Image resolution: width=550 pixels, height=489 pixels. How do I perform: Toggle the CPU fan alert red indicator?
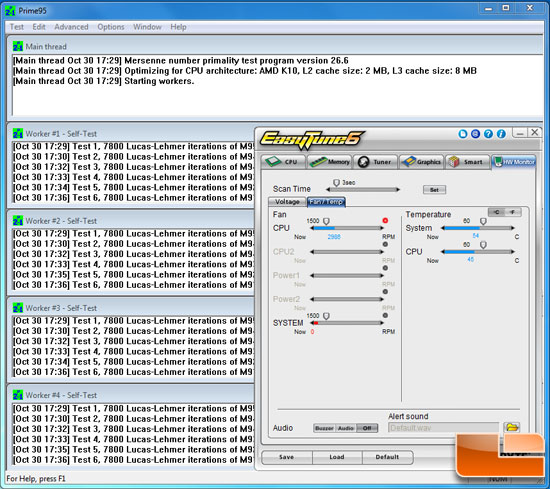[385, 221]
